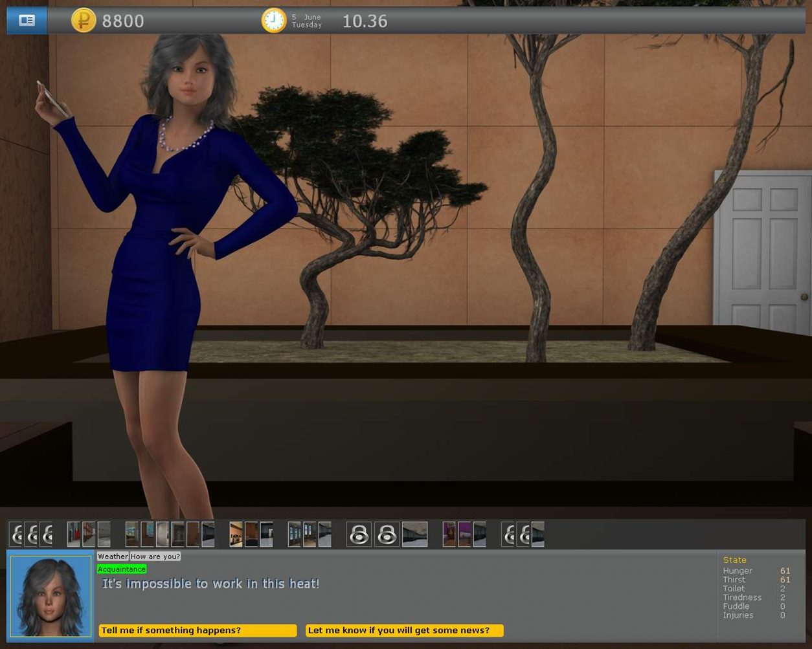Click the 10.36 time display

365,21
